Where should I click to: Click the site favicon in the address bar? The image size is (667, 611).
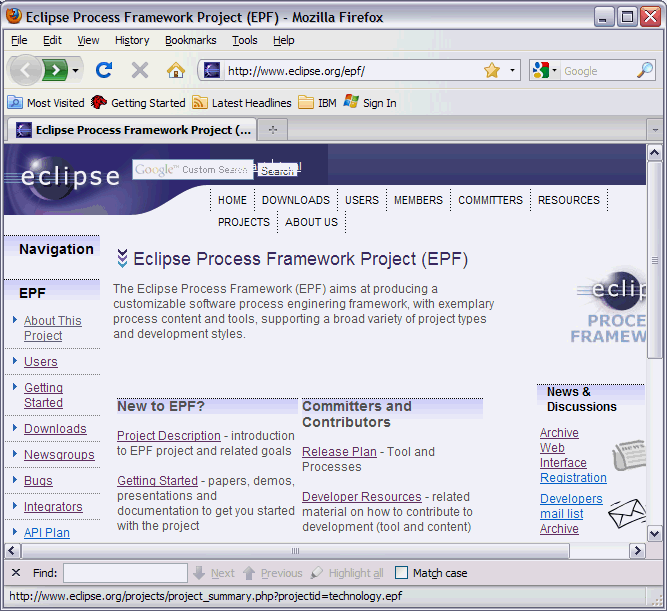212,70
